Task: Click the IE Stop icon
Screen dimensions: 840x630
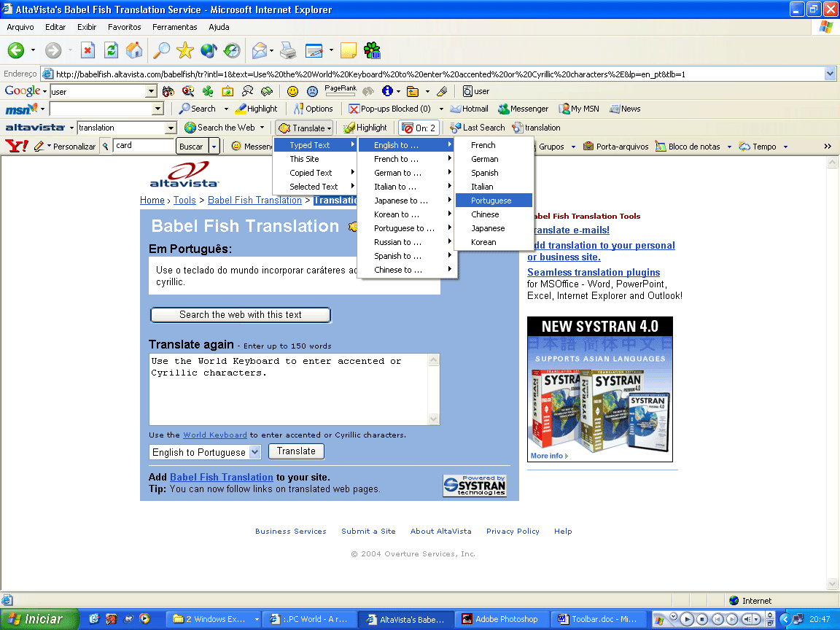Action: (87, 50)
